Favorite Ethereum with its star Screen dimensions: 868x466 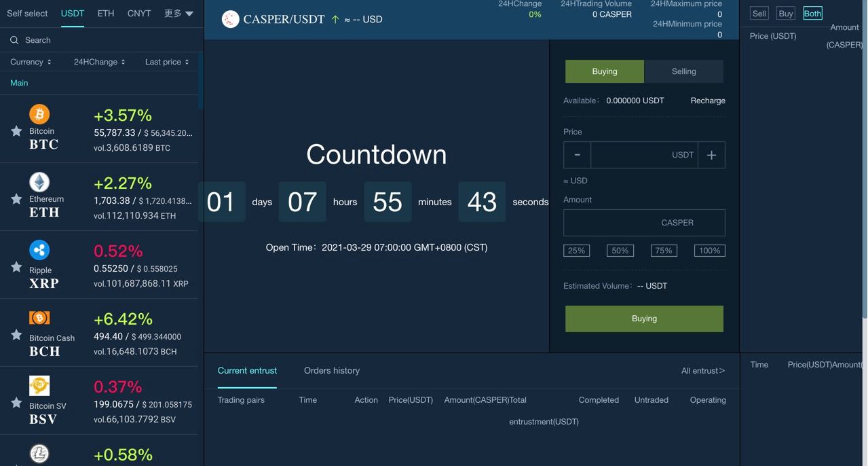pos(16,199)
